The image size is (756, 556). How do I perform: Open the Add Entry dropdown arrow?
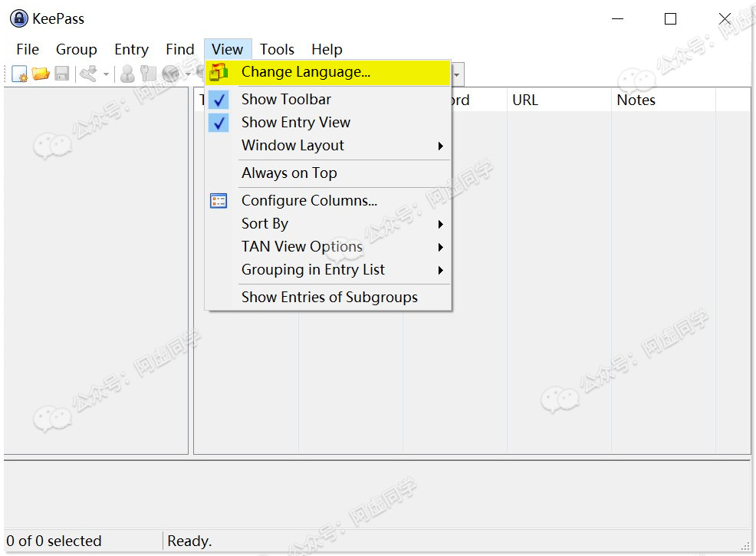click(x=106, y=74)
